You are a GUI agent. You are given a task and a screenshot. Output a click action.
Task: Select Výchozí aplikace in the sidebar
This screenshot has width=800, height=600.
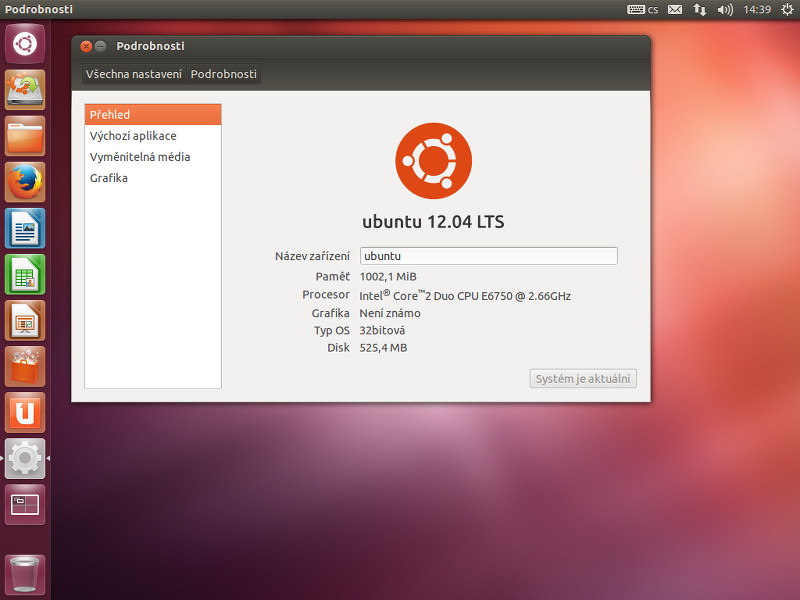[153, 136]
